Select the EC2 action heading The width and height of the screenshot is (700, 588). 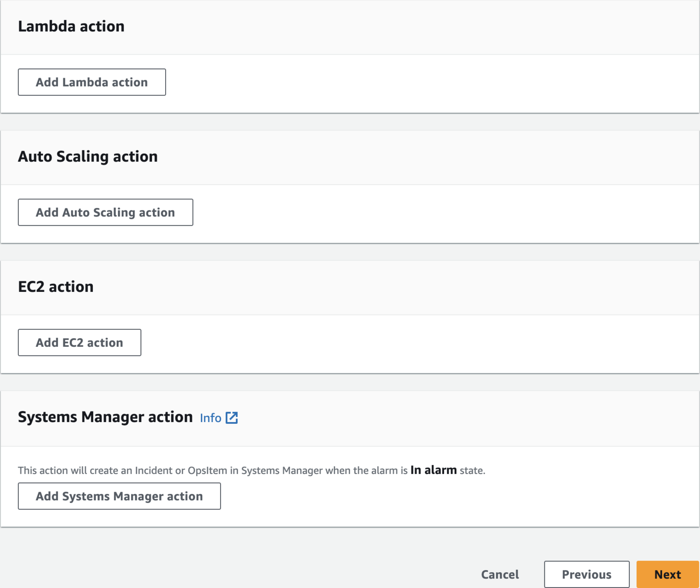[x=56, y=287]
